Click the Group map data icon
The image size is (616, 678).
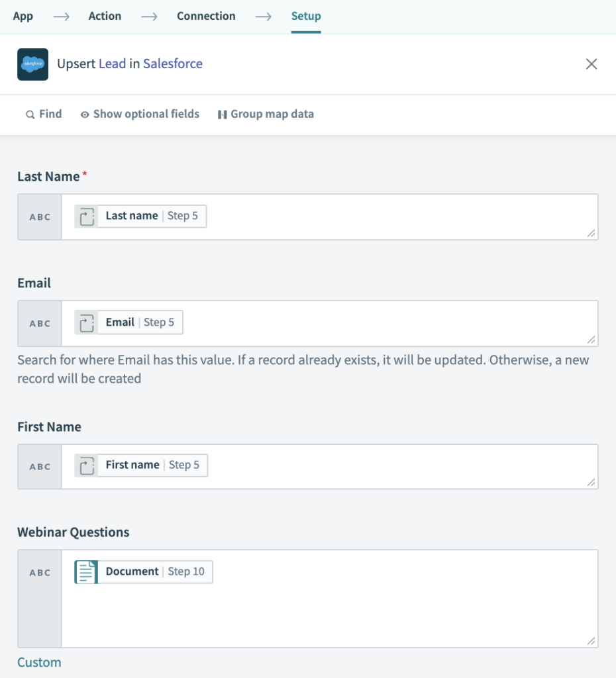(222, 114)
